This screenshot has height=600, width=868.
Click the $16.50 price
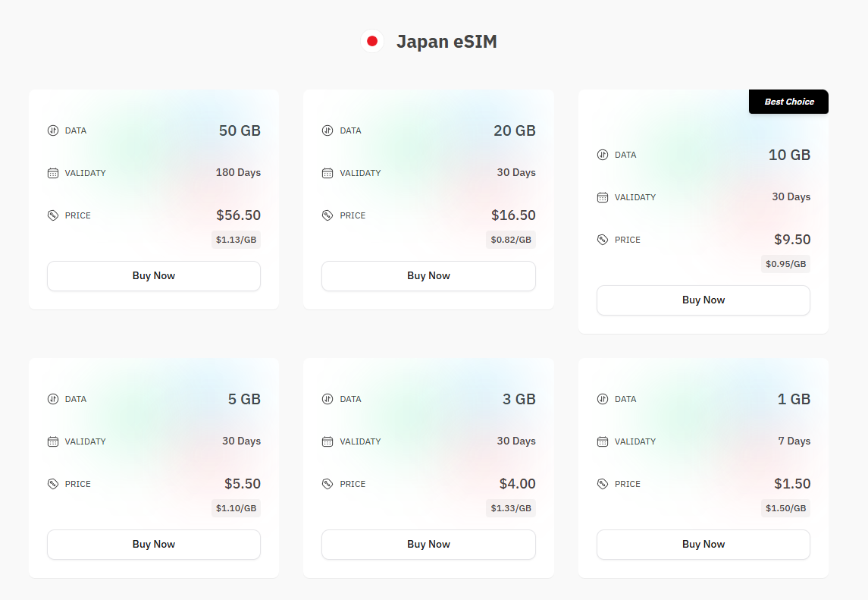tap(513, 215)
